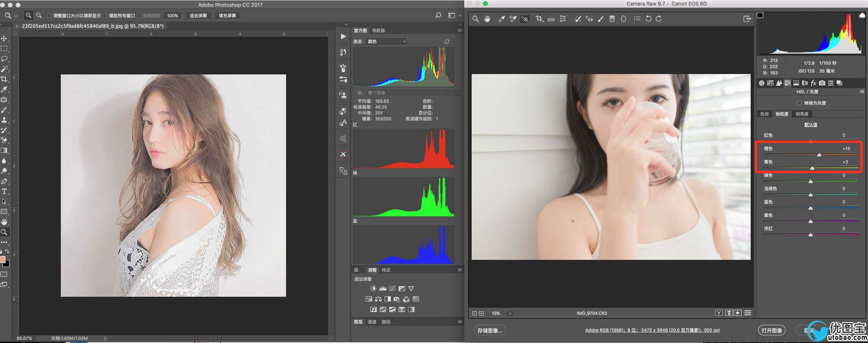Click the Zoom Out mode icon
Image resolution: width=868 pixels, height=343 pixels.
click(x=39, y=15)
